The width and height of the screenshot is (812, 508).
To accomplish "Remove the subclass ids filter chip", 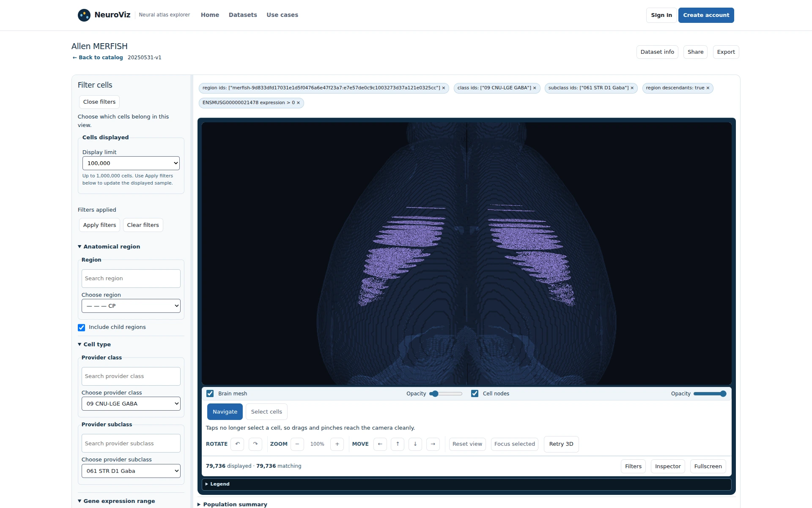I will (x=632, y=88).
